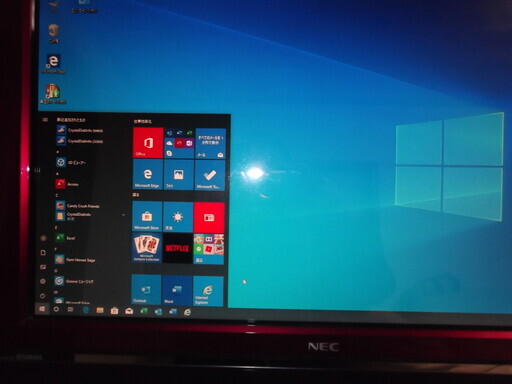Screen dimensions: 512x384
Task: Launch Excel from the taskbar
Action: pos(144,311)
